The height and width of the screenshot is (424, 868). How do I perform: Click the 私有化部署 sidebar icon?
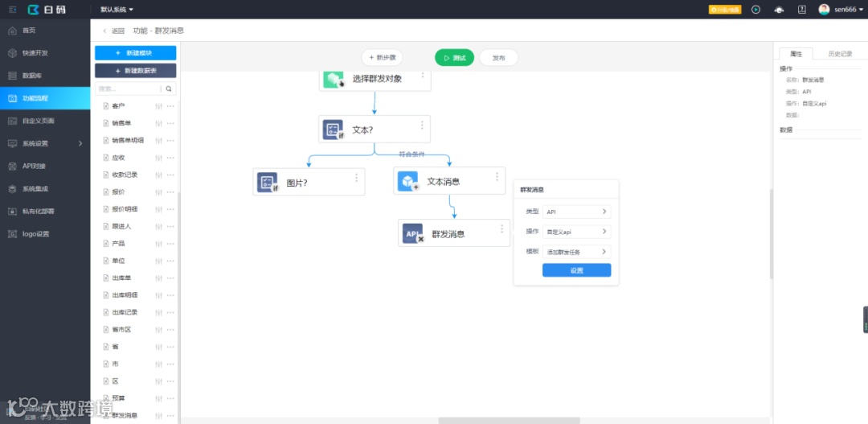click(12, 211)
